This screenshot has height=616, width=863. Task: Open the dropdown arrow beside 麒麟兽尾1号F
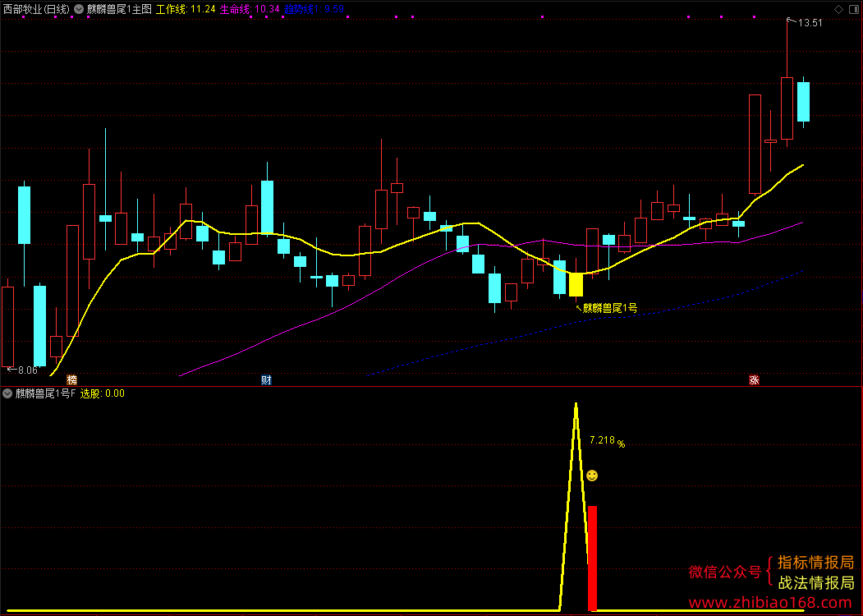7,393
